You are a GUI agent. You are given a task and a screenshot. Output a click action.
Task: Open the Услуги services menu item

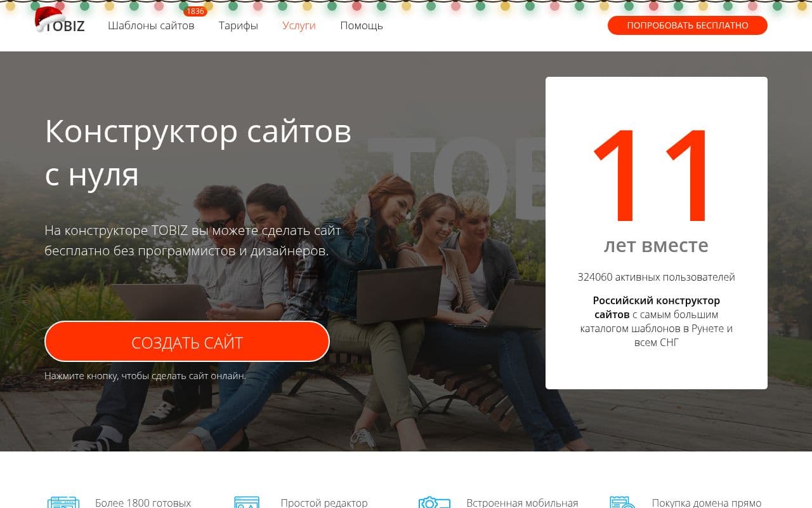coord(299,26)
